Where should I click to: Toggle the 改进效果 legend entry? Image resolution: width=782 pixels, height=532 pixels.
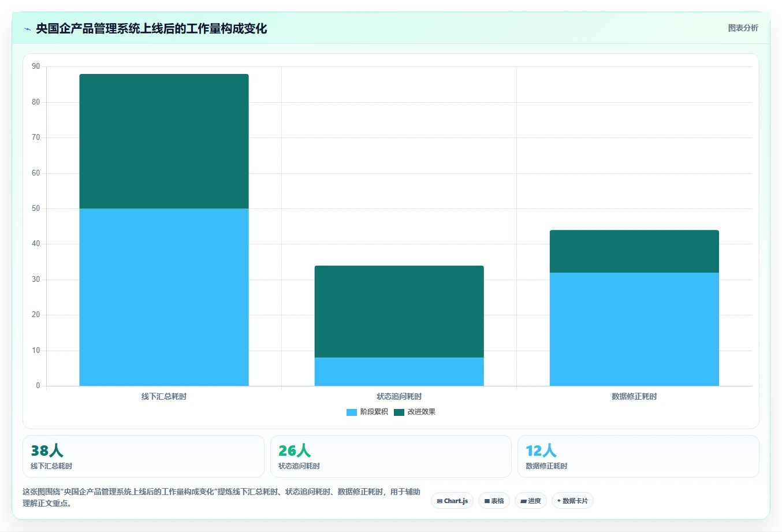[415, 412]
